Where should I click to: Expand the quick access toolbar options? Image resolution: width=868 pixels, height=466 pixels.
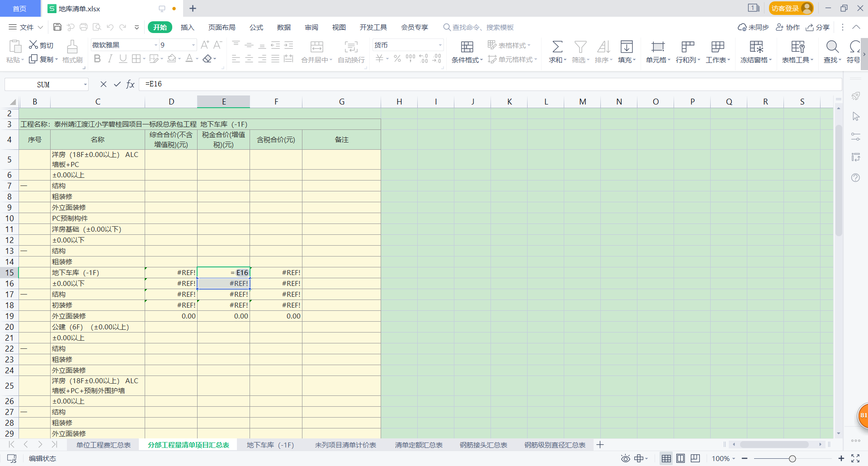(137, 27)
